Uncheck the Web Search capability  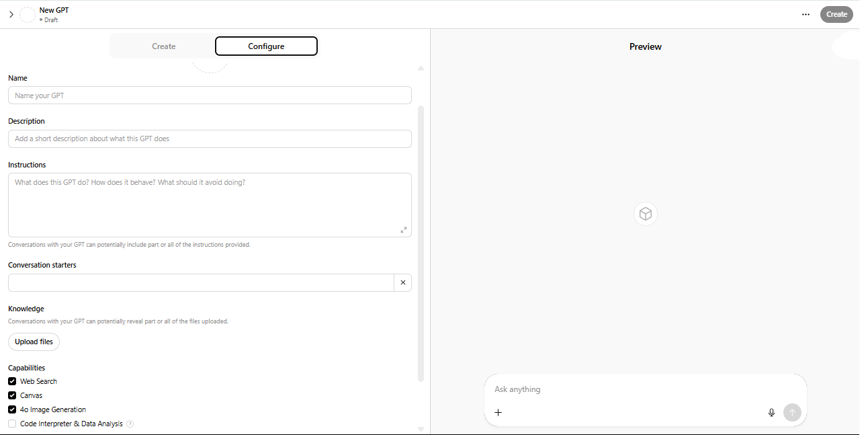point(12,381)
